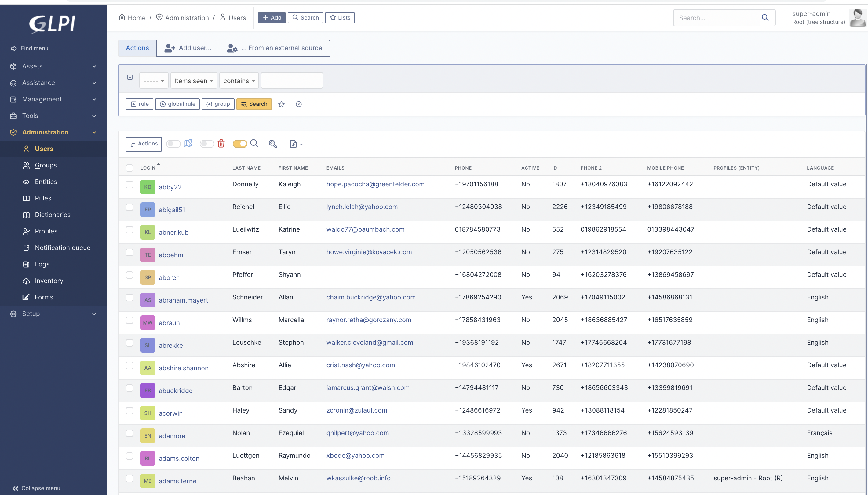The width and height of the screenshot is (868, 495).
Task: Click the KD avatar badge for abby22
Action: 148,187
